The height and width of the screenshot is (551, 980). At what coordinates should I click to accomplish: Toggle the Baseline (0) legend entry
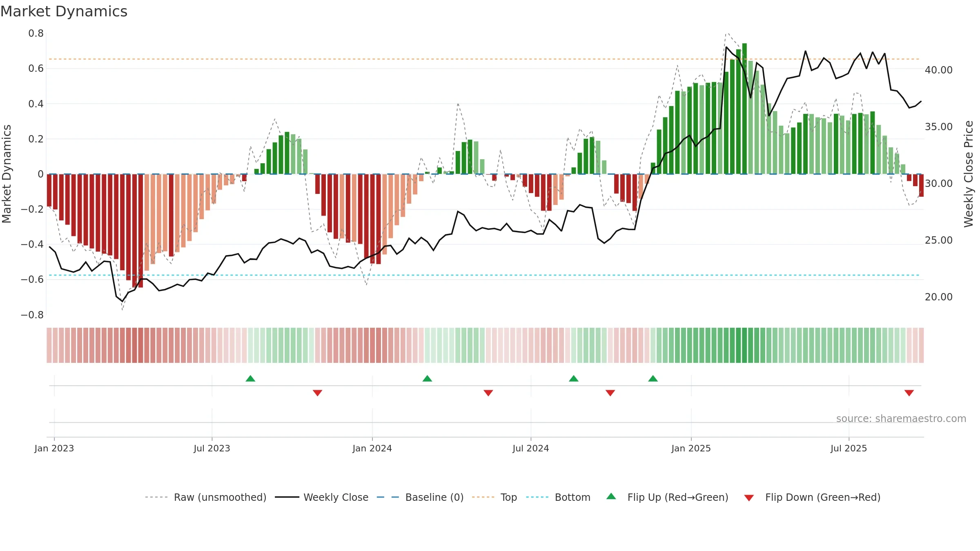coord(420,497)
